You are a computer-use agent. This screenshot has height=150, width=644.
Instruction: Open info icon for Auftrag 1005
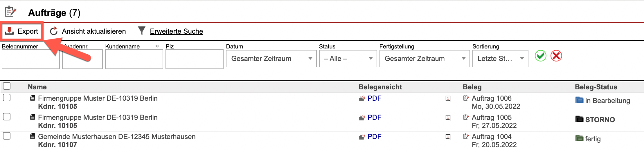coord(448,118)
